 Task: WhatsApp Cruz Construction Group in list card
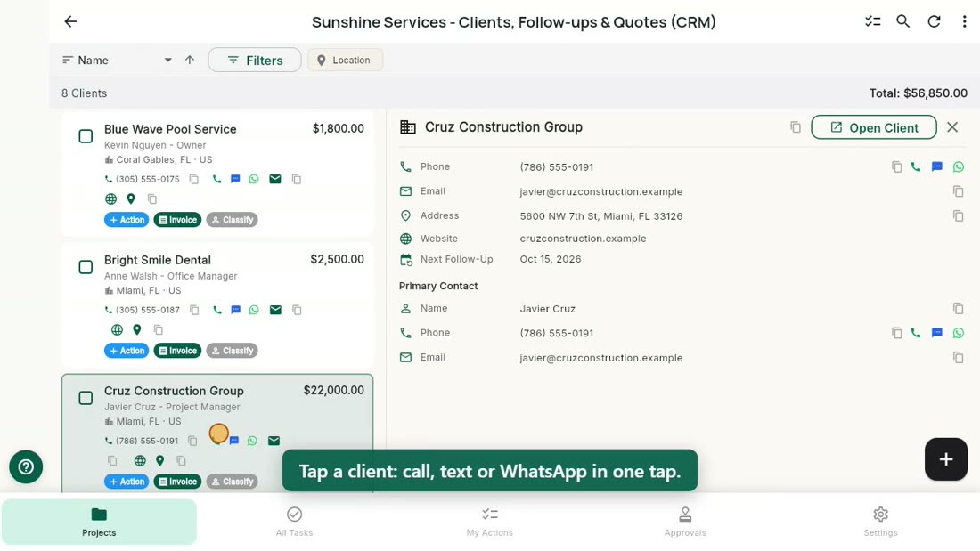tap(252, 441)
